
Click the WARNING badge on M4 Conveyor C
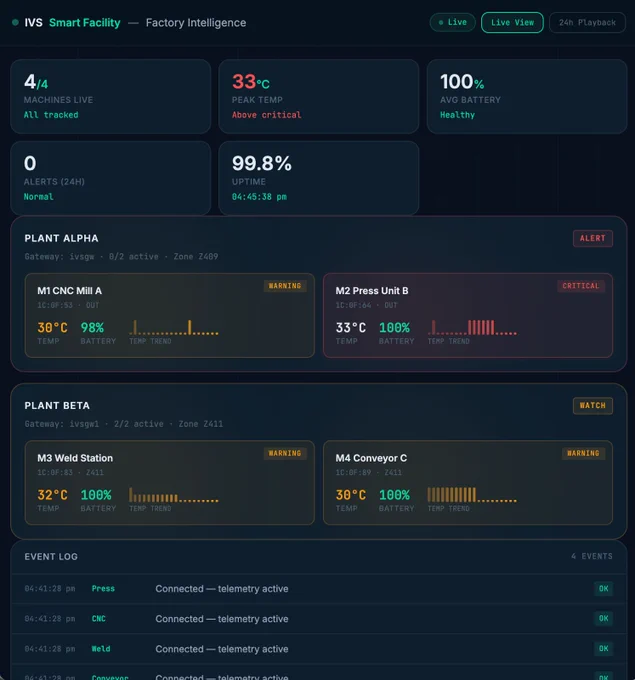(583, 453)
